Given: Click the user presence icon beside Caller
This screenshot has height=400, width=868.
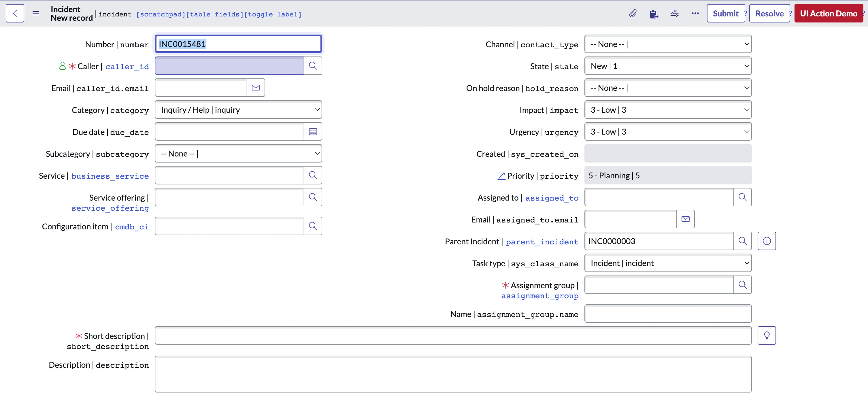Looking at the screenshot, I should tap(62, 66).
